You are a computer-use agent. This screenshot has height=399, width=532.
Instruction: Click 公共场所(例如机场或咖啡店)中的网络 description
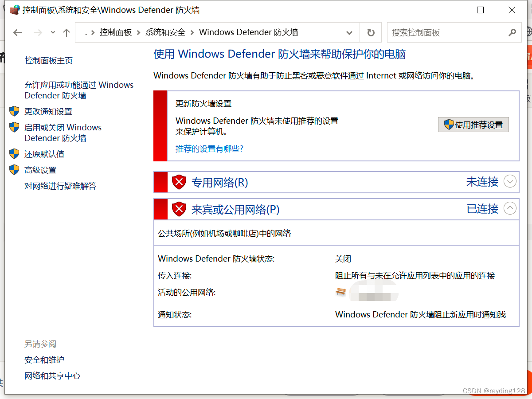click(x=224, y=233)
